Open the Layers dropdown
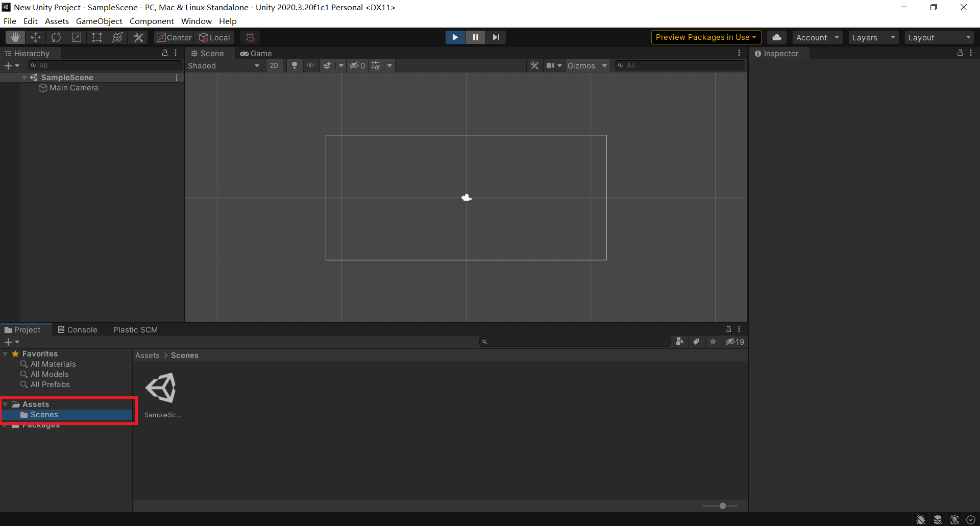The width and height of the screenshot is (980, 526). tap(873, 37)
